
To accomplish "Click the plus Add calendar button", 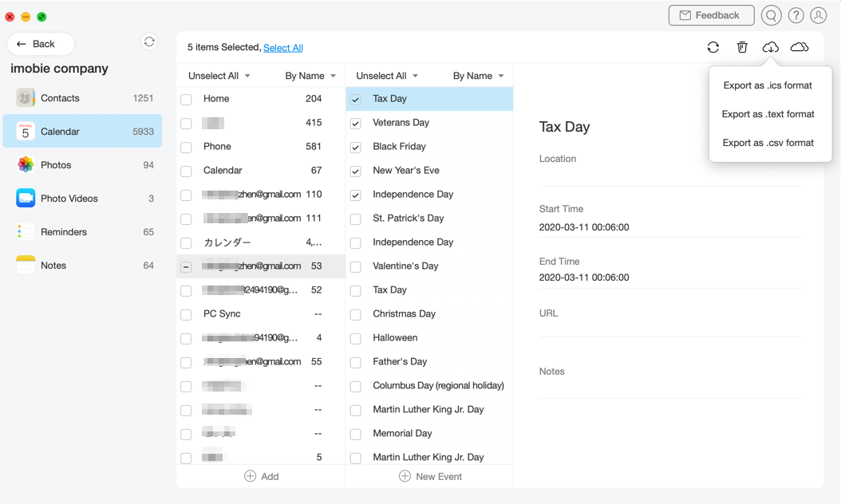I will 261,476.
